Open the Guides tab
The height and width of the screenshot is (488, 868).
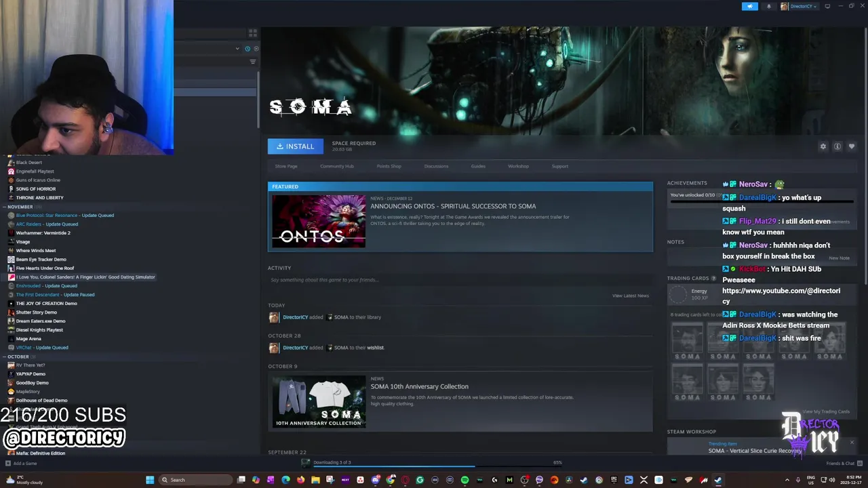(478, 166)
